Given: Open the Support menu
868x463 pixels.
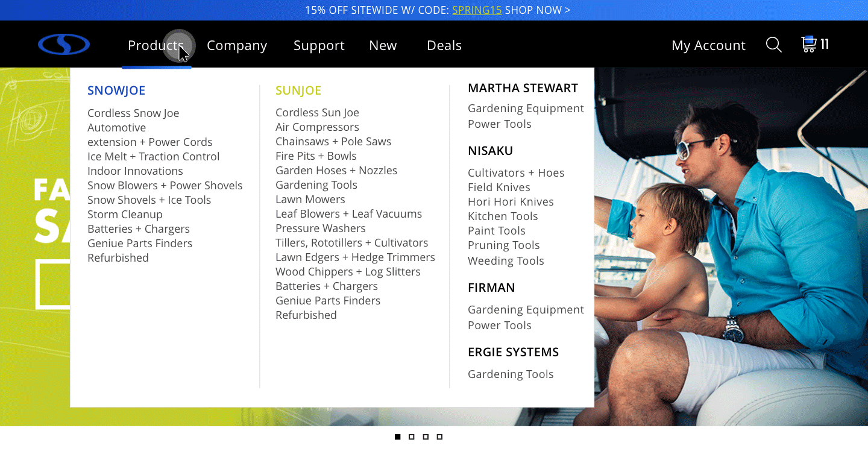Looking at the screenshot, I should point(319,45).
